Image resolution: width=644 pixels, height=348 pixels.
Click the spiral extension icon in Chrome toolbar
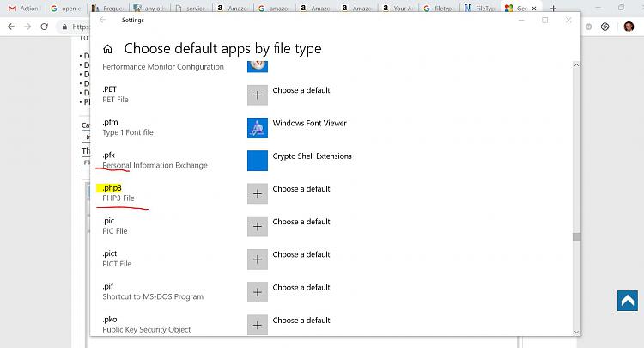point(605,27)
